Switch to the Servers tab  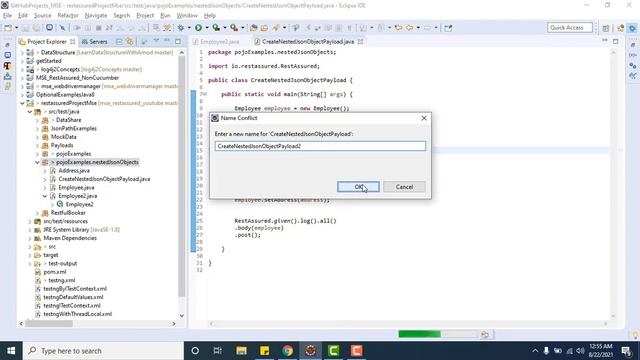[x=95, y=42]
